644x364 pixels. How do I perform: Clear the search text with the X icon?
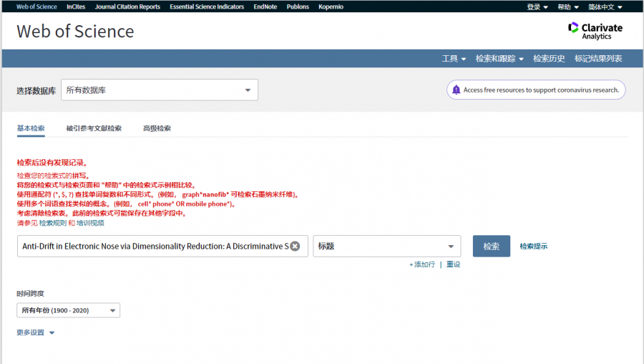point(295,246)
